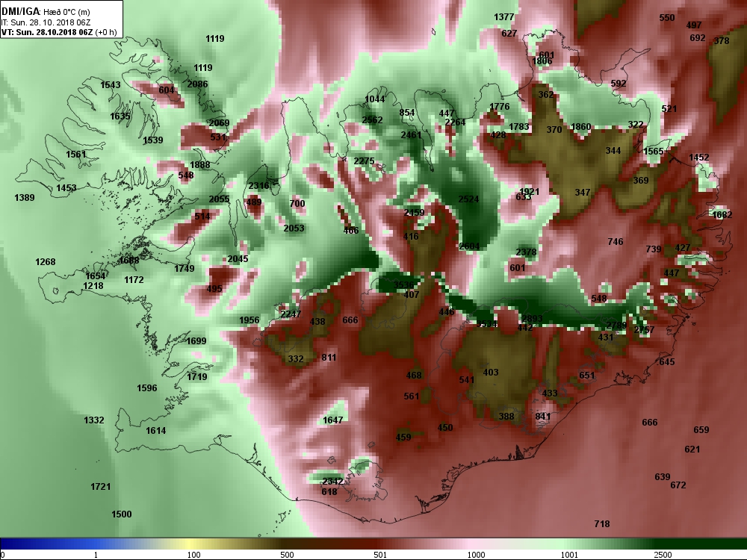Viewport: 747px width, 560px height.
Task: Click the map value 2316
Action: click(258, 186)
